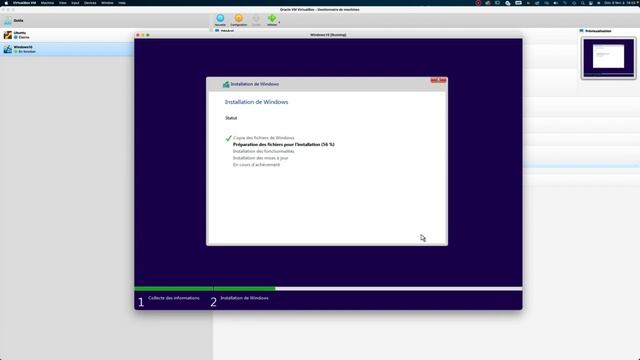Minimize the Windows10 VM window
The height and width of the screenshot is (360, 640).
click(x=143, y=35)
